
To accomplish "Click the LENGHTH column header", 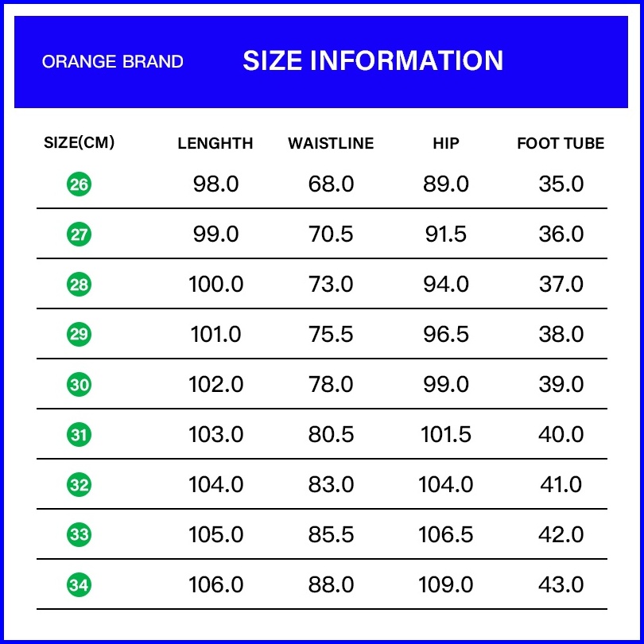I will pyautogui.click(x=215, y=144).
